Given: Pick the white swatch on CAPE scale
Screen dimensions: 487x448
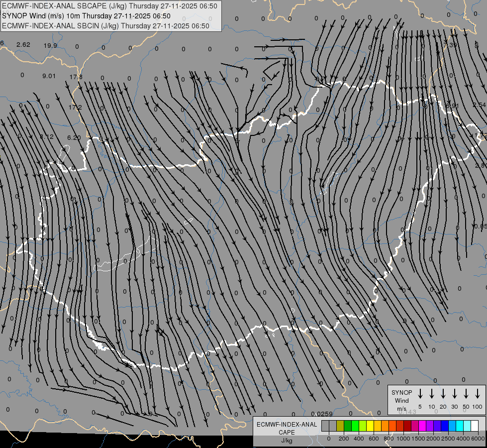Looking at the screenshot, I should click(474, 426).
